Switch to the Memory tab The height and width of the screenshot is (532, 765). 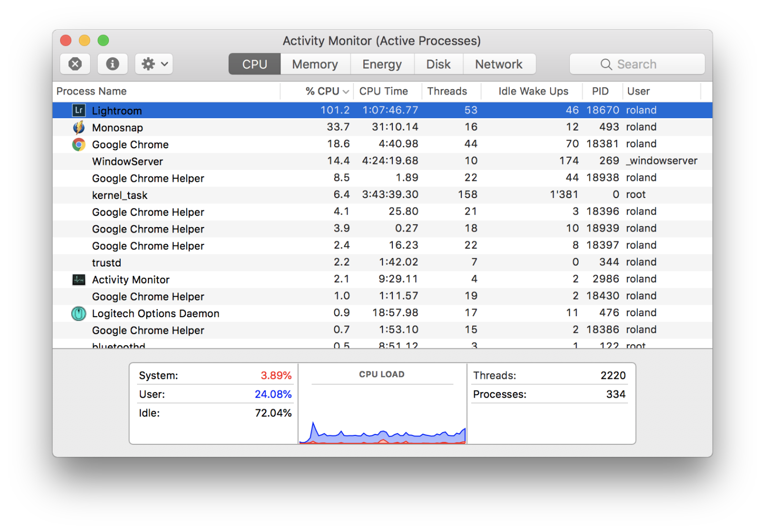(315, 65)
